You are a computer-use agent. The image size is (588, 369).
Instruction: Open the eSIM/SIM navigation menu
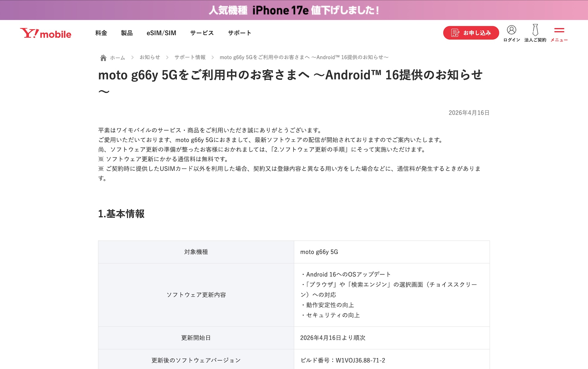161,33
